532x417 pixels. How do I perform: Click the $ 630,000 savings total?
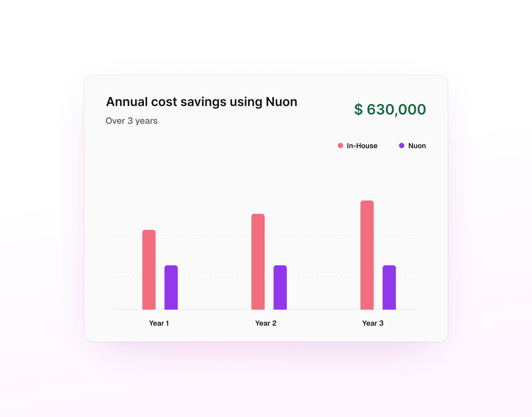390,109
